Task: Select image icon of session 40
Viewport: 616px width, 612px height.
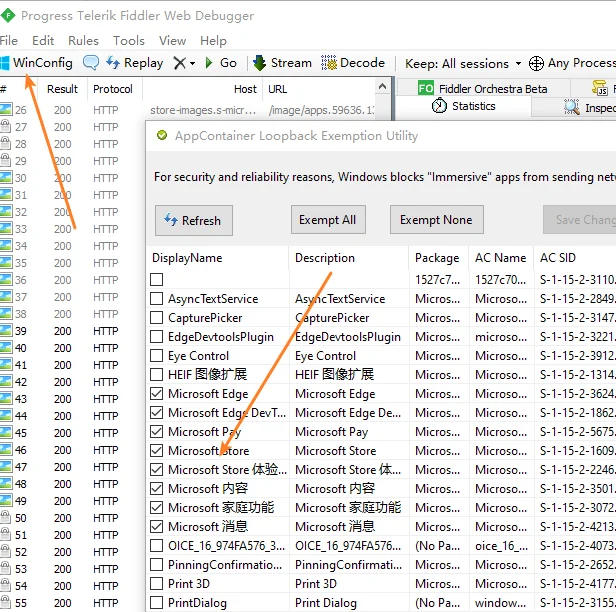Action: click(6, 347)
